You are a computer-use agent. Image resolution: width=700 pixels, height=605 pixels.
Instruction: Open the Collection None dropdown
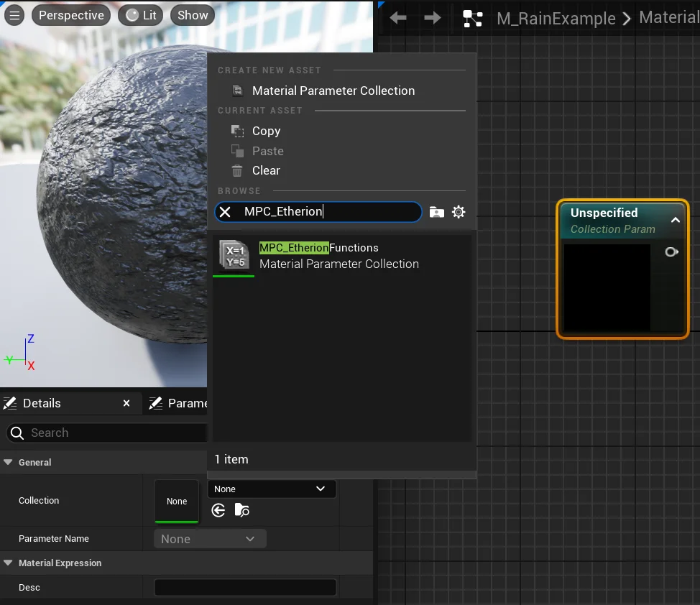pyautogui.click(x=271, y=489)
